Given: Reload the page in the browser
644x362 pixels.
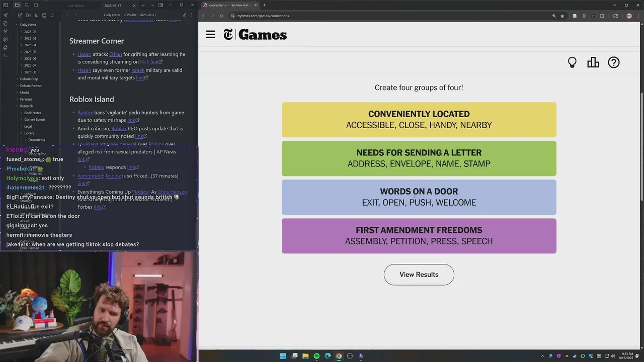Looking at the screenshot, I should [222, 16].
